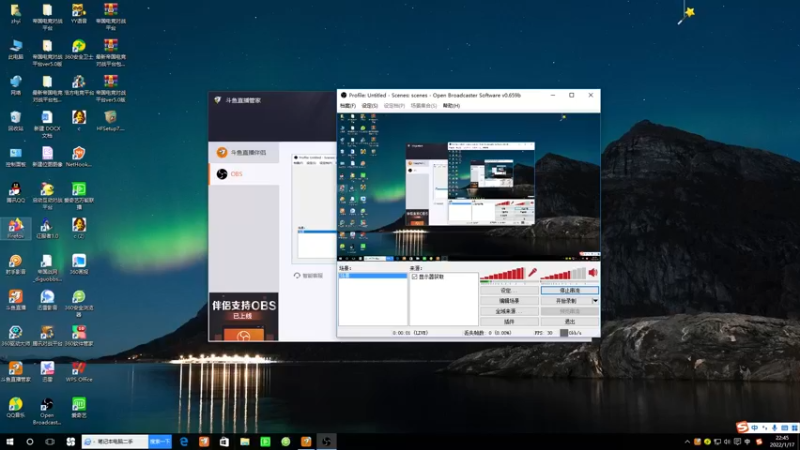
Task: Open the Profiles menu in OBS
Action: coord(394,106)
